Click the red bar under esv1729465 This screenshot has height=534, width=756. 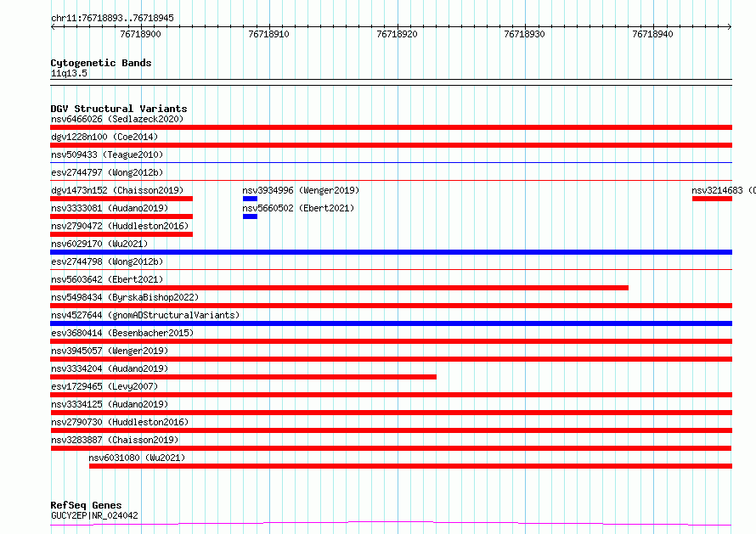[x=391, y=395]
